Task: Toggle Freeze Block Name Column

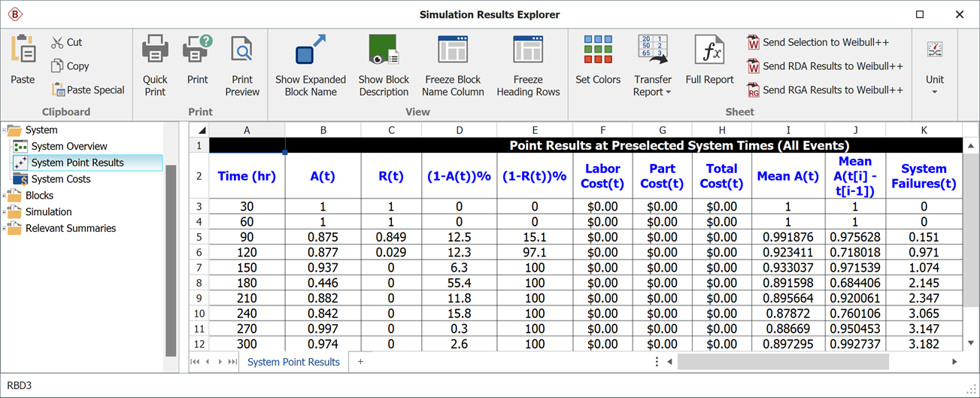Action: (453, 50)
